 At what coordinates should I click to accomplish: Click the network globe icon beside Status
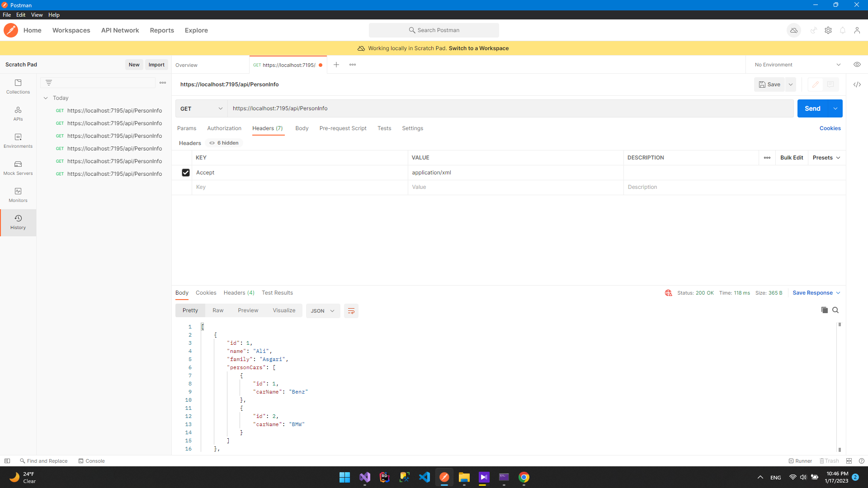coord(669,293)
